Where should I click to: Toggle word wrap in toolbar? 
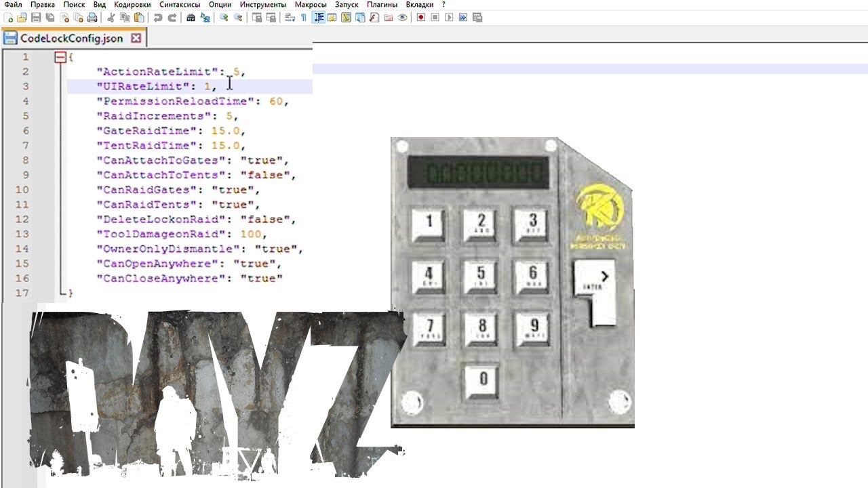point(290,18)
